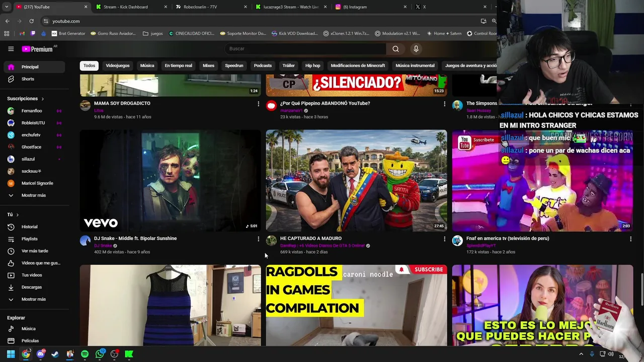Viewport: 644px width, 362px height.
Task: Switch to the Instagram browser tab
Action: [371, 7]
